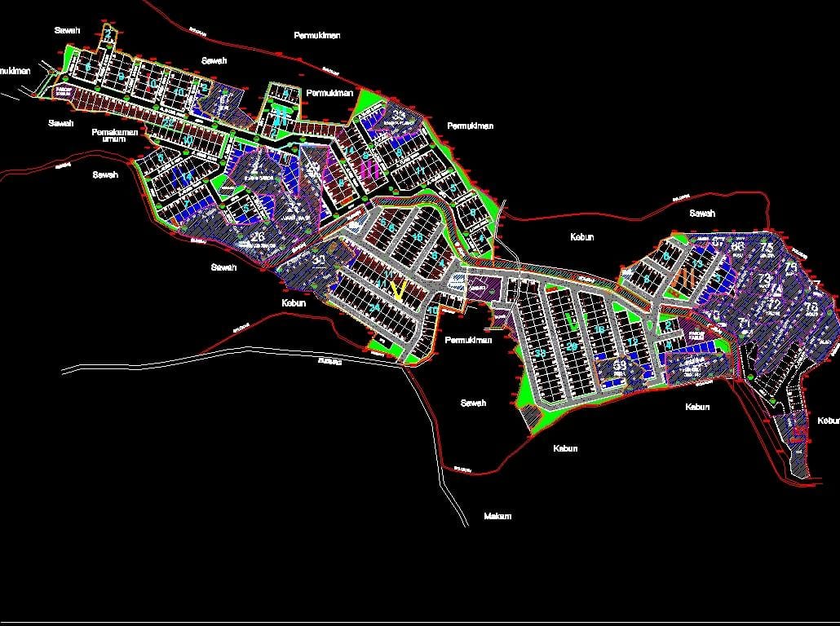Click the Makam label near the road's end
This screenshot has width=840, height=626.
pyautogui.click(x=497, y=516)
